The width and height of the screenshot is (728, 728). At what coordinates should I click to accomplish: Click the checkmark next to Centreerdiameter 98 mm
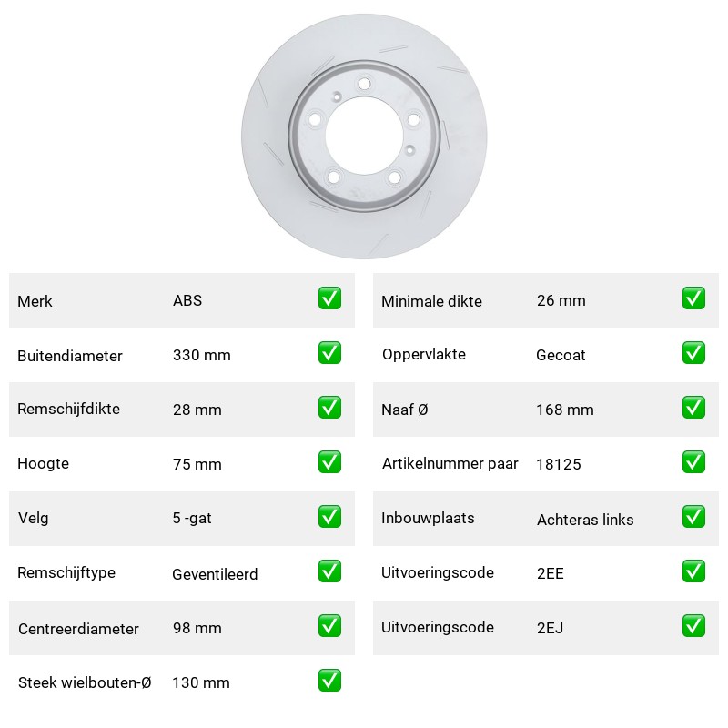click(329, 626)
